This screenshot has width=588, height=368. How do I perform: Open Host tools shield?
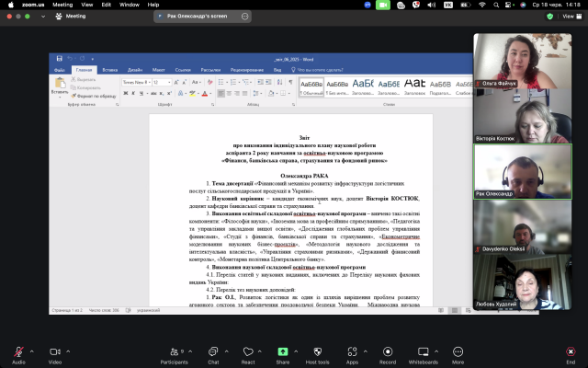(x=317, y=355)
